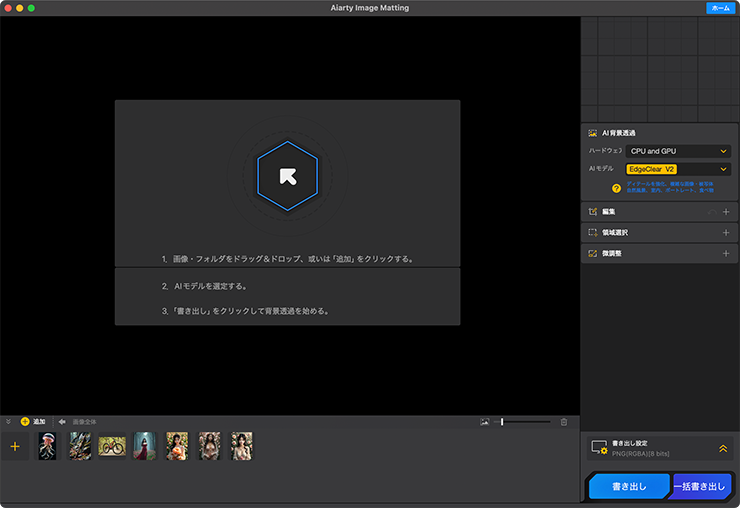Click the 書き出し設定 monitor gear icon

click(x=599, y=448)
